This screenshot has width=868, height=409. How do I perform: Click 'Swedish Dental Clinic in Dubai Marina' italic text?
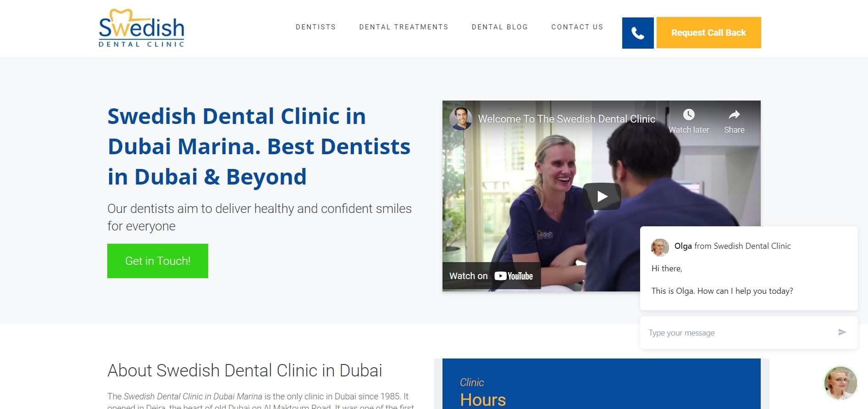[x=193, y=396]
